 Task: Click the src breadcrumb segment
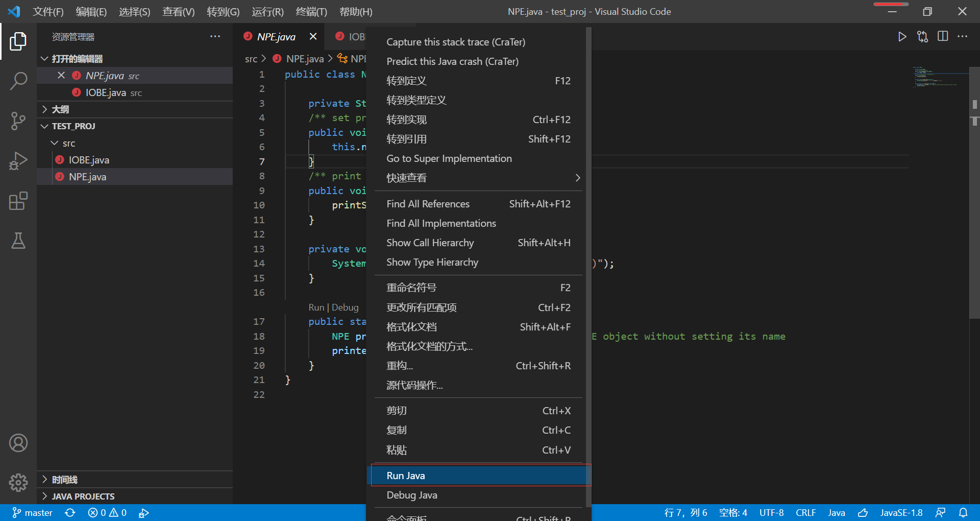point(251,59)
